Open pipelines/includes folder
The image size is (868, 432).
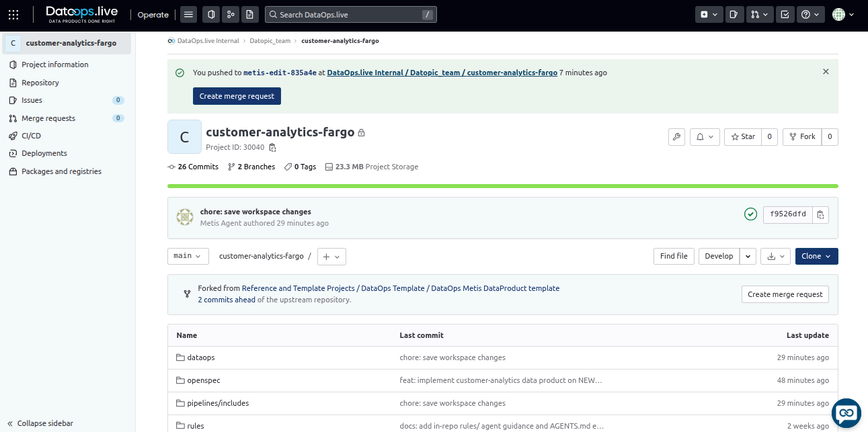(218, 403)
